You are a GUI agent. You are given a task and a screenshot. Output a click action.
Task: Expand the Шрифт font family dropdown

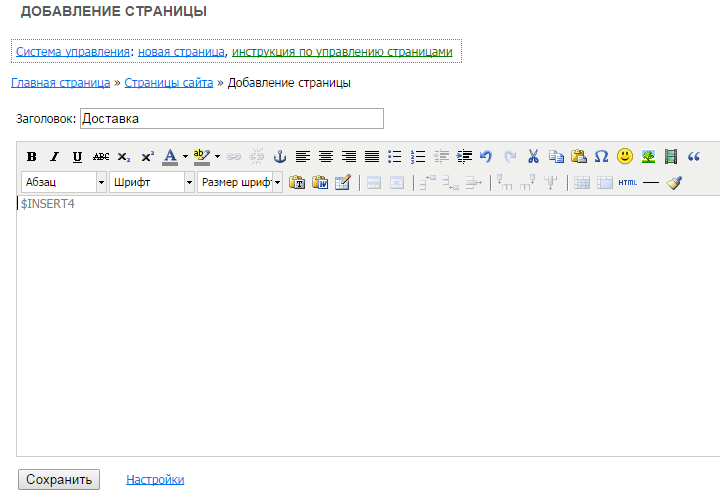pos(152,183)
